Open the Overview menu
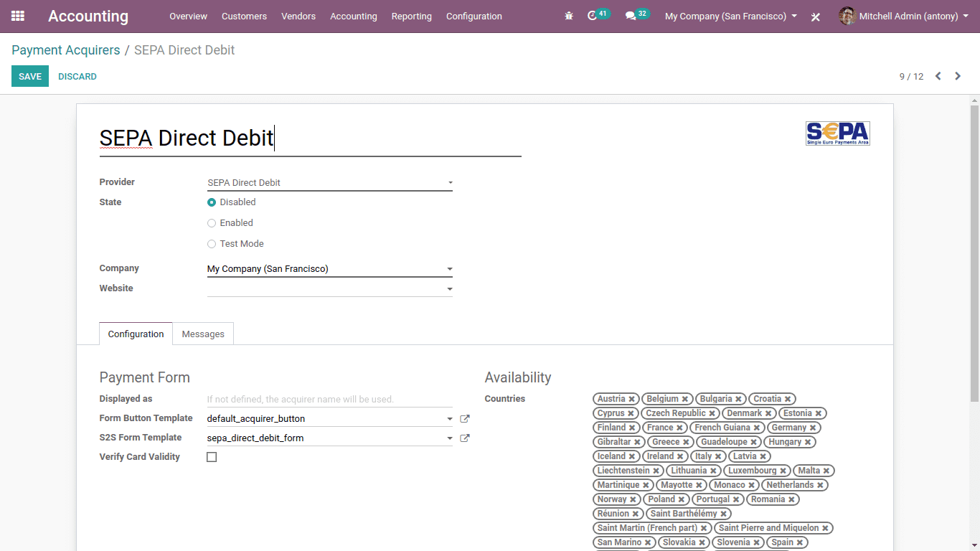The image size is (980, 551). pos(188,16)
